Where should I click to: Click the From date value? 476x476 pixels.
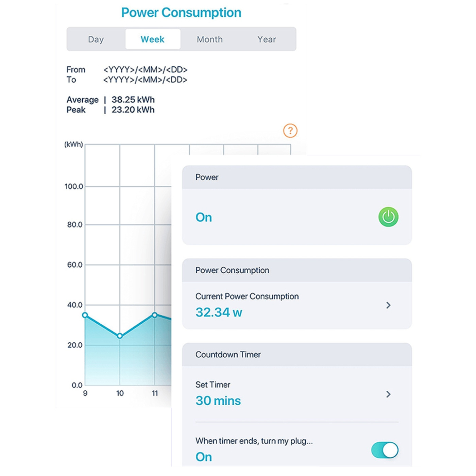145,70
